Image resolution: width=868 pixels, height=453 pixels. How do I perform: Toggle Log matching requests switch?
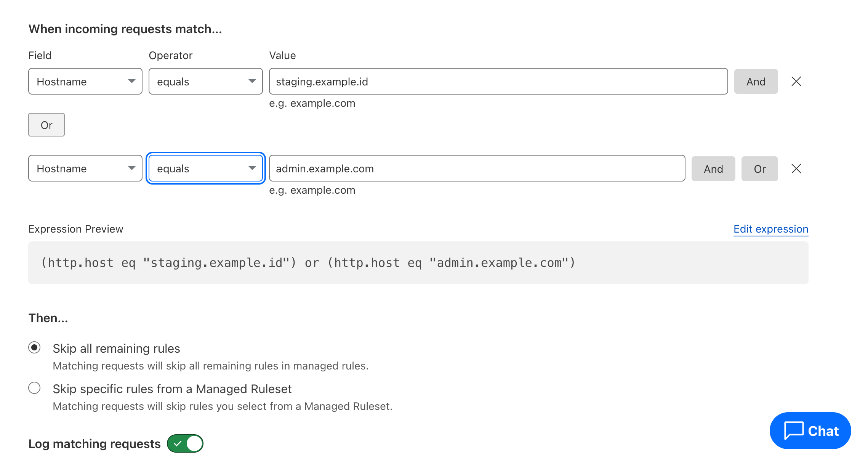pyautogui.click(x=185, y=443)
